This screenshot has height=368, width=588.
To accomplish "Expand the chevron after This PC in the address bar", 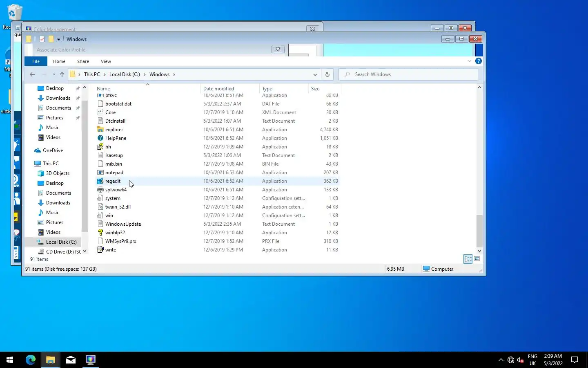I will coord(105,74).
